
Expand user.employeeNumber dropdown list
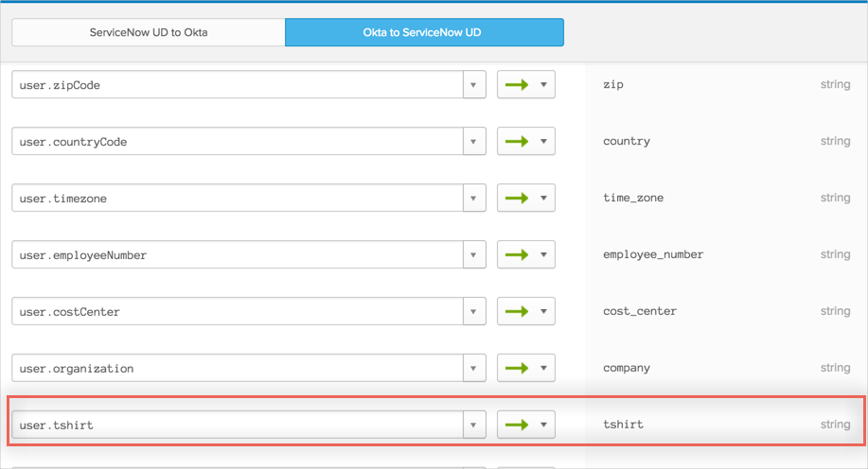474,254
